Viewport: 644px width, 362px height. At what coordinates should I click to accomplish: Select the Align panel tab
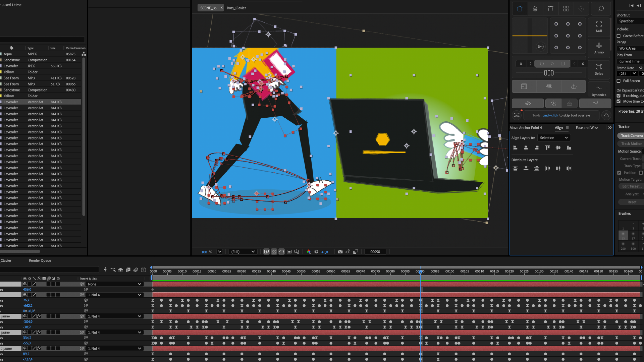(x=559, y=128)
